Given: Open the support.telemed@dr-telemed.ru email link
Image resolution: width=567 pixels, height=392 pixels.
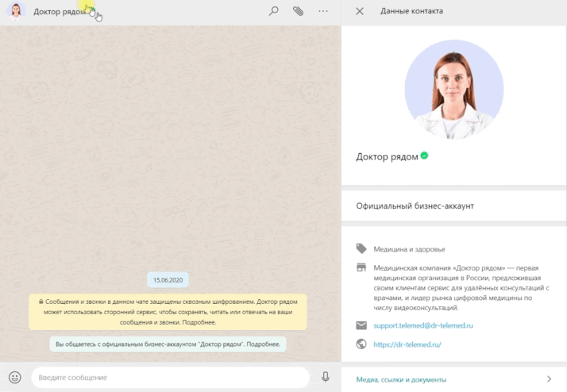Looking at the screenshot, I should [423, 325].
